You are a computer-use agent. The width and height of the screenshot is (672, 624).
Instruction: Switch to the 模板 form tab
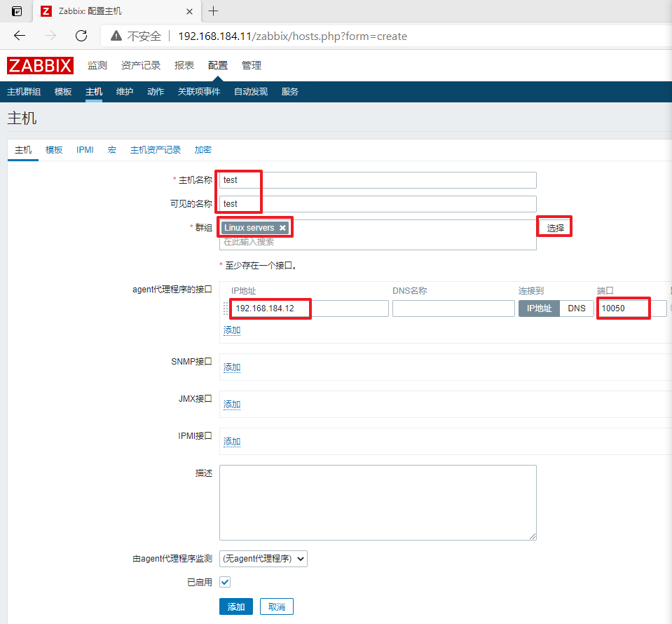tap(54, 149)
